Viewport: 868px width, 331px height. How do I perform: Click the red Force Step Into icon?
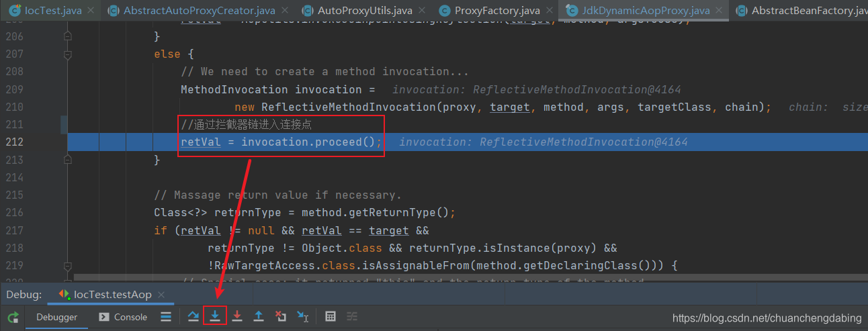point(236,317)
